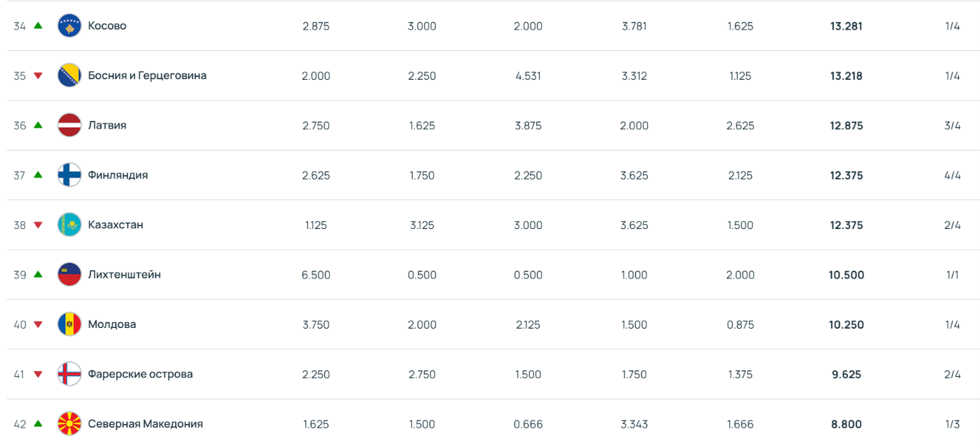Select Latvia's total coefficient 12.875
The width and height of the screenshot is (980, 446).
tap(846, 126)
